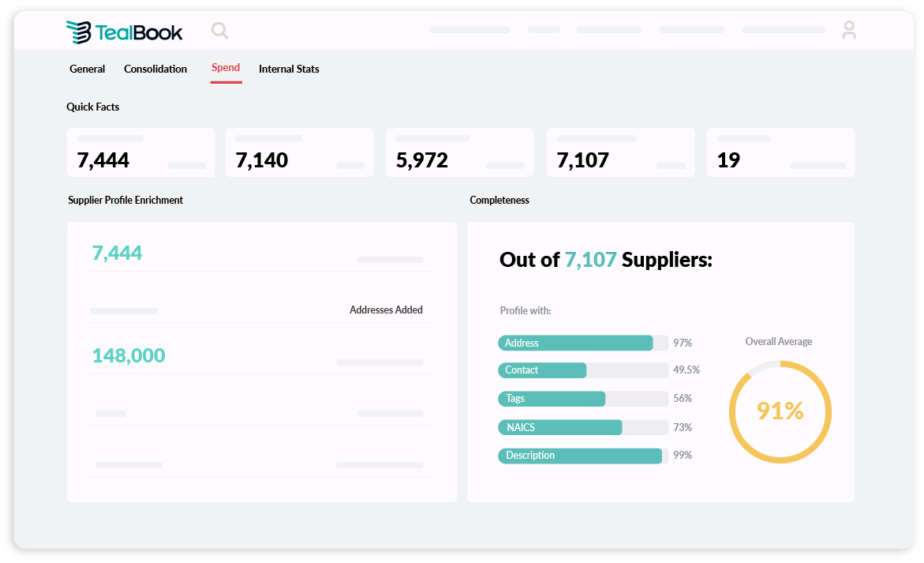Select the Tags profile indicator
Image resolution: width=924 pixels, height=563 pixels.
tap(514, 398)
